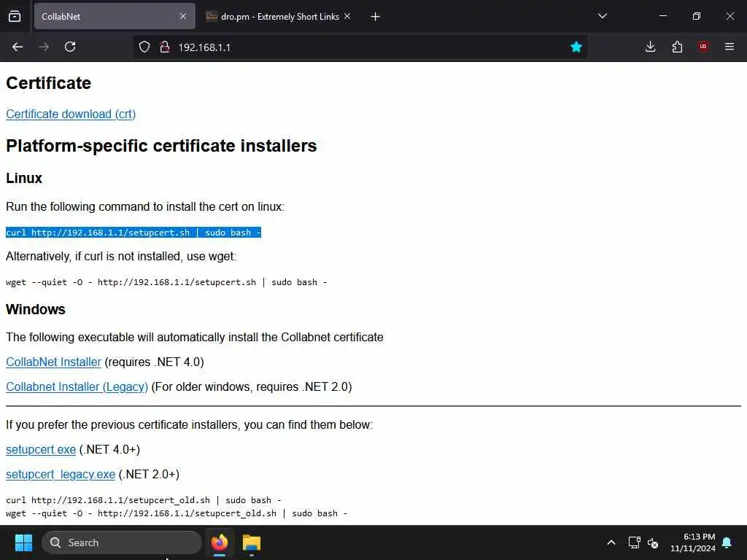Switch to the CollabNet tab
Screen dimensions: 747x560
point(115,16)
